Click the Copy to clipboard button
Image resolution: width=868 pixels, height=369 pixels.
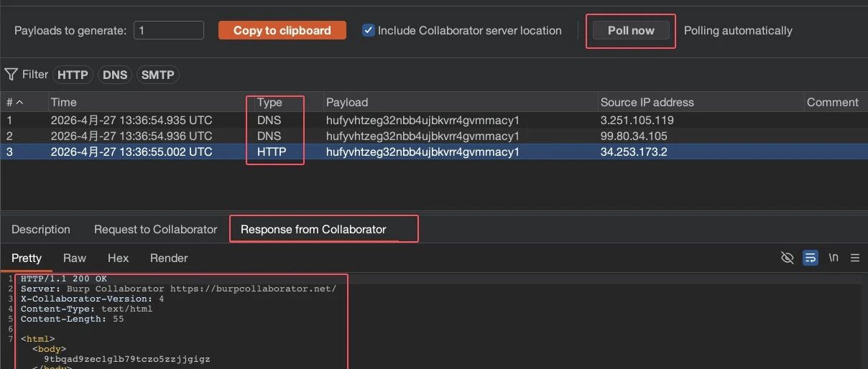[x=282, y=30]
